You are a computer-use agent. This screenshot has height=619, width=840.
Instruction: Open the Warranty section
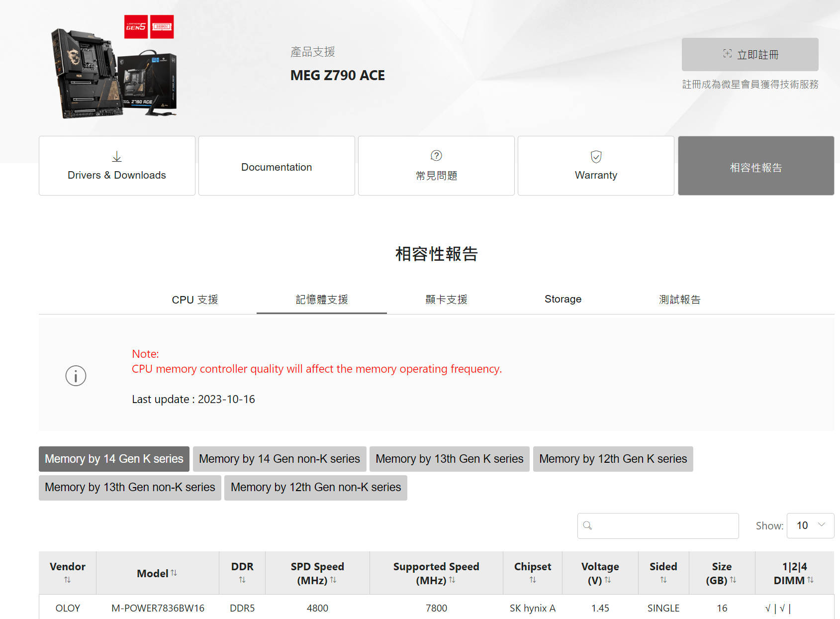pos(596,166)
